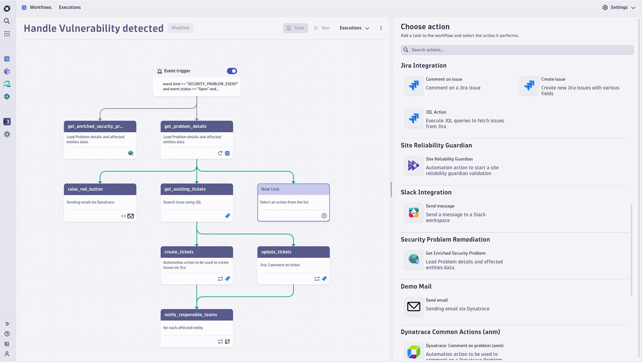
Task: Click the Jira icon on update_tickets
Action: click(324, 279)
